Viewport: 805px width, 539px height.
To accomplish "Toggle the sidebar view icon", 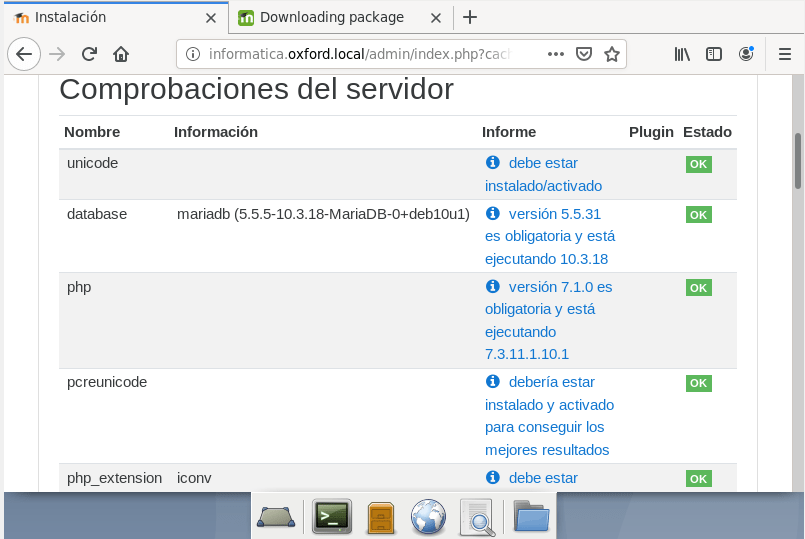I will [x=714, y=54].
